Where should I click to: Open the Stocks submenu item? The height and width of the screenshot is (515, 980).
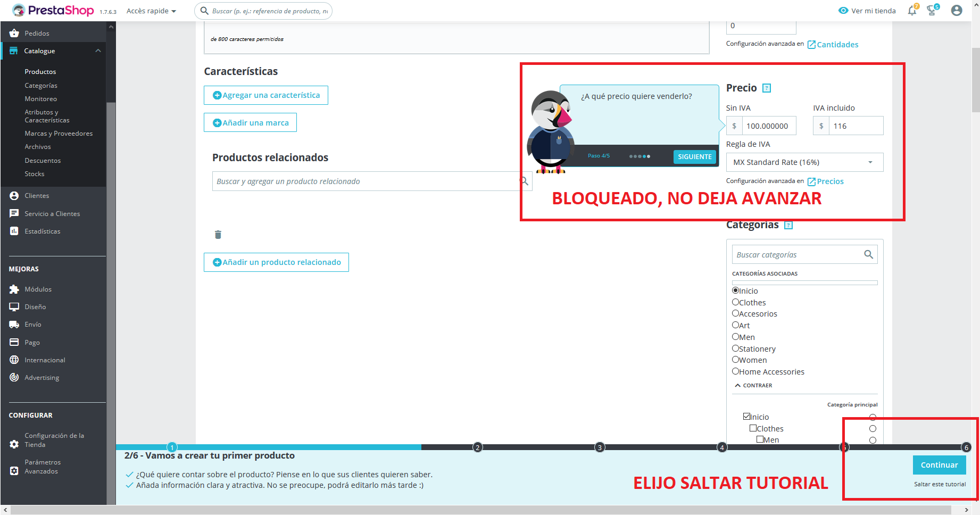pyautogui.click(x=35, y=174)
